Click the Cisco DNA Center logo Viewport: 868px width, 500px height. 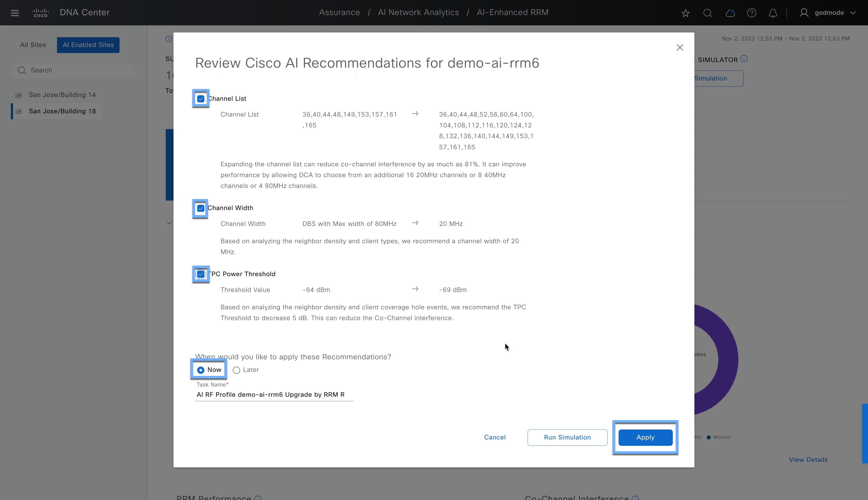pyautogui.click(x=41, y=12)
